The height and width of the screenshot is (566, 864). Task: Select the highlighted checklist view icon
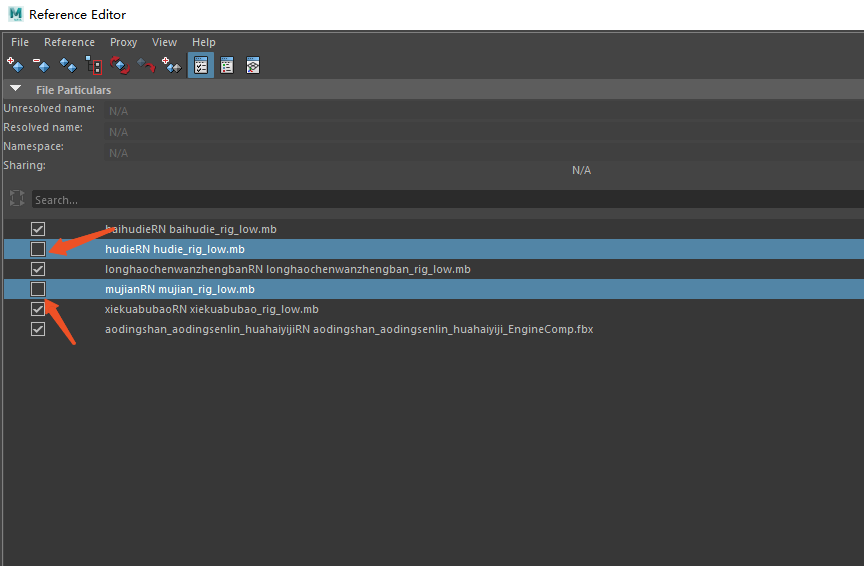[200, 65]
